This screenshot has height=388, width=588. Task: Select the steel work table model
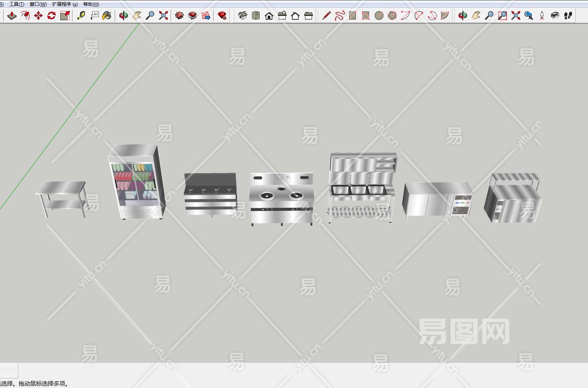coord(61,199)
